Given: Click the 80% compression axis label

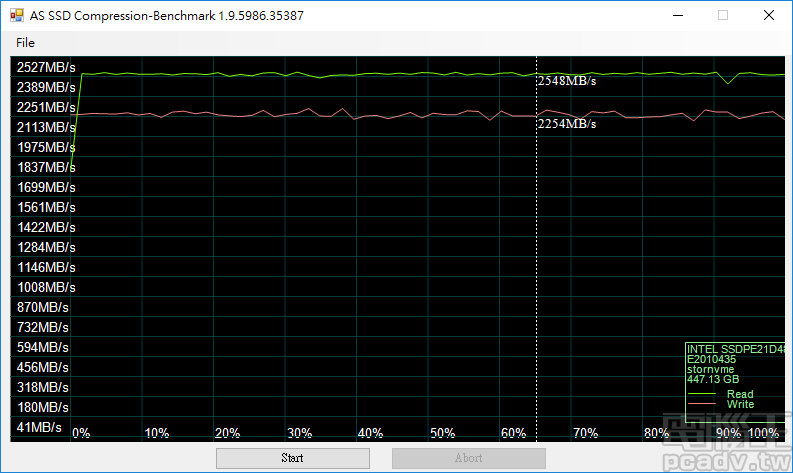Looking at the screenshot, I should 656,433.
